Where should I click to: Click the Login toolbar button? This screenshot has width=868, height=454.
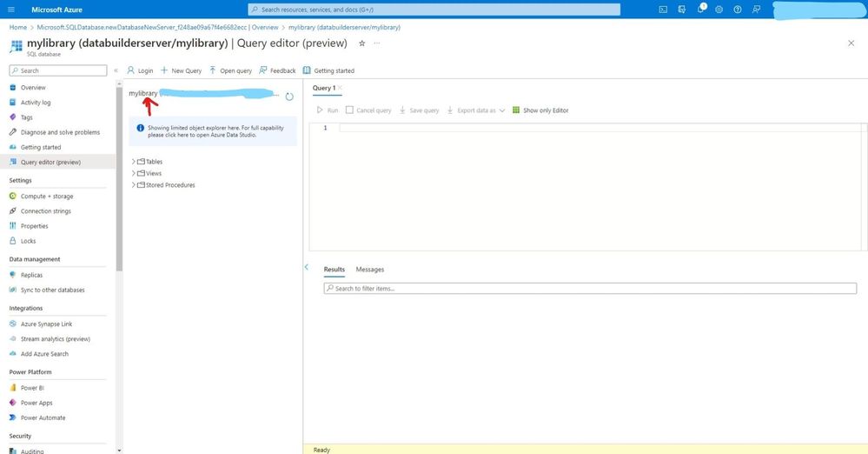tap(140, 70)
